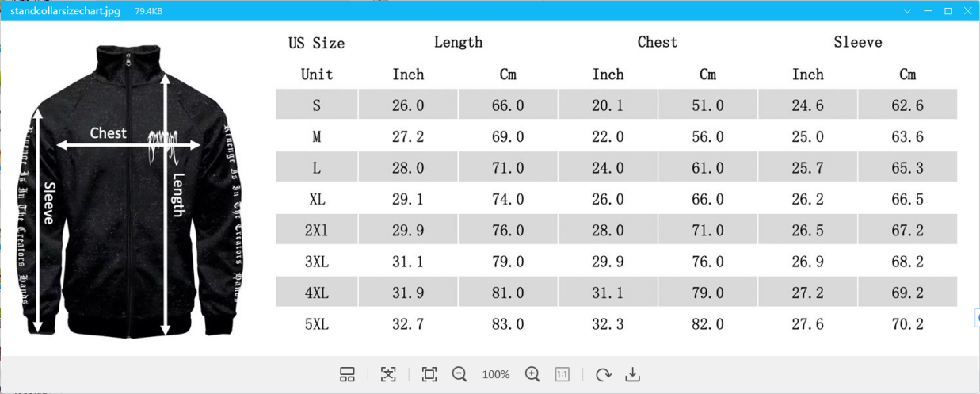Reset image to 1:1 actual size

click(562, 374)
